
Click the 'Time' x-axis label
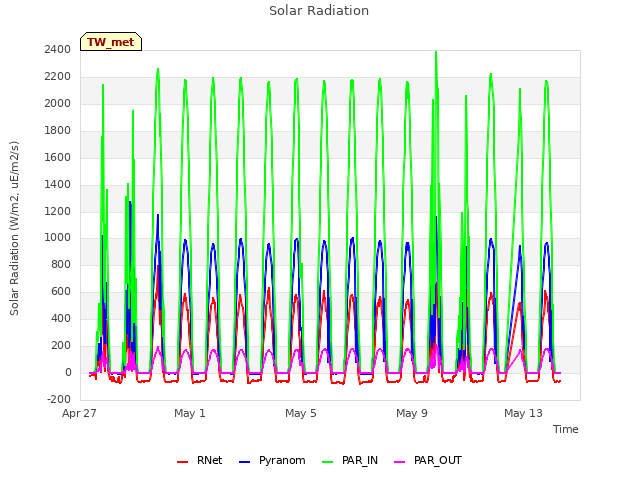[x=566, y=429]
